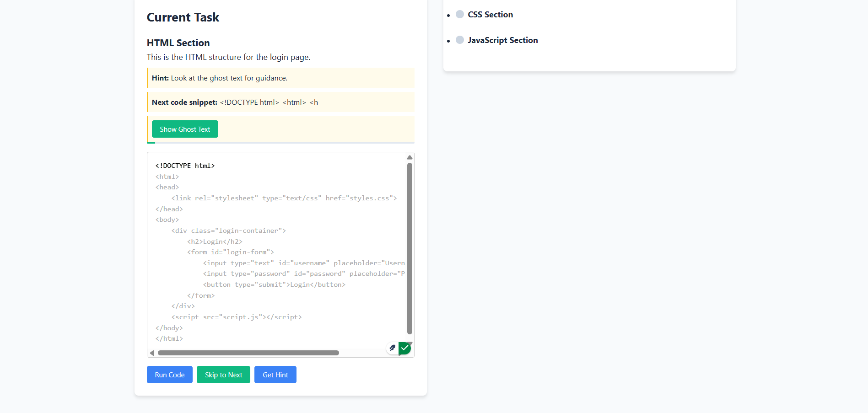Click the ghost line <link rel="stylesheet">
The height and width of the screenshot is (413, 868).
click(284, 198)
